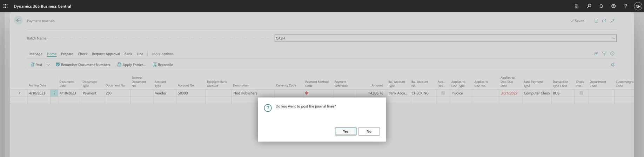Click the Amount 14,895.76 cell
This screenshot has width=644, height=157.
(371, 93)
